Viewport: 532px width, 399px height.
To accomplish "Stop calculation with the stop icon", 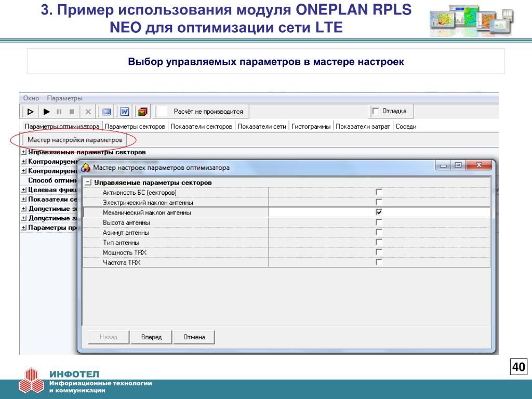I will click(72, 111).
